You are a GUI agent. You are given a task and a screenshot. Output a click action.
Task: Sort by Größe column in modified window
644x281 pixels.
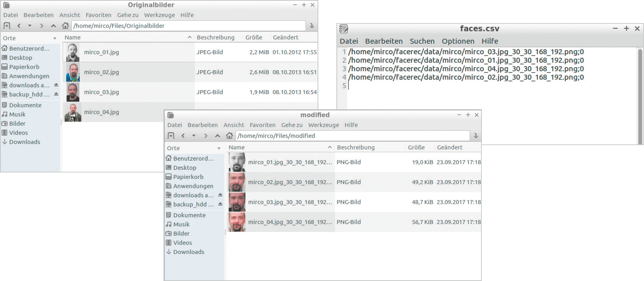(416, 147)
